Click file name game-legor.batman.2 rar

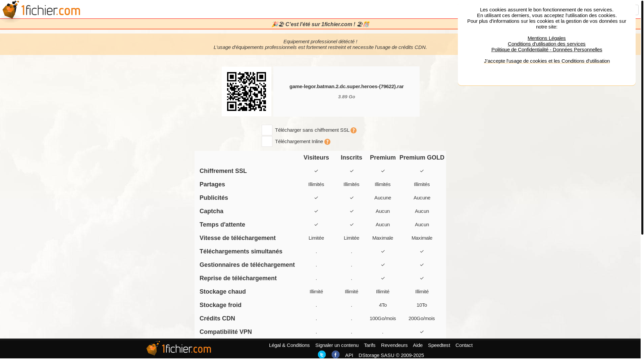tap(346, 86)
